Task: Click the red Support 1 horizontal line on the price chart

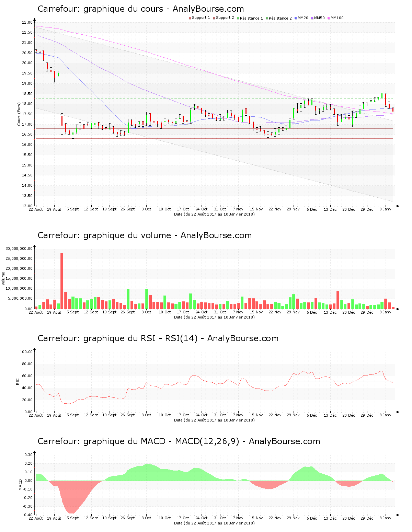Action: (214, 128)
